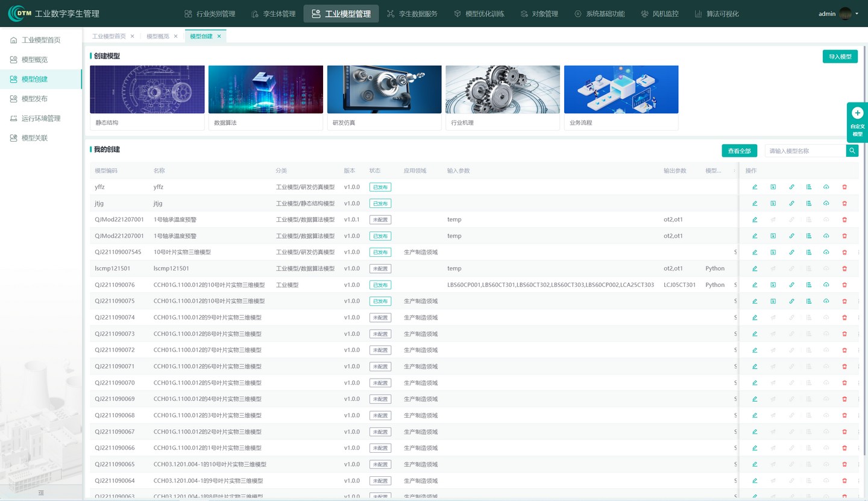Click the DTM logo
Image resolution: width=868 pixels, height=501 pixels.
click(x=19, y=13)
